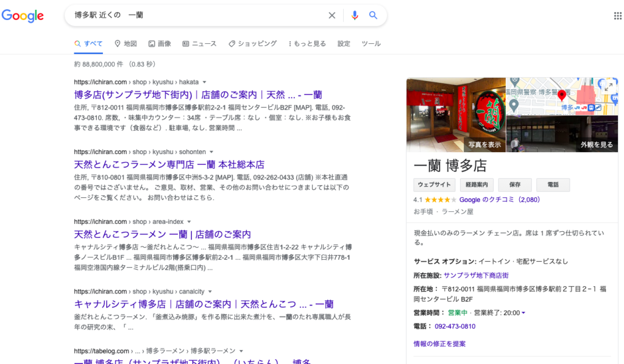
Task: Open the ニュース tab
Action: [199, 44]
